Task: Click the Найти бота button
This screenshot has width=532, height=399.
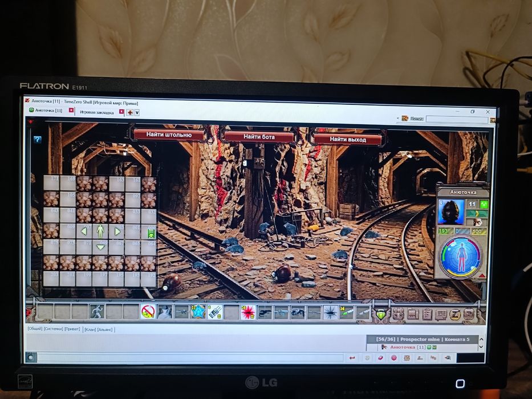Action: [x=259, y=137]
